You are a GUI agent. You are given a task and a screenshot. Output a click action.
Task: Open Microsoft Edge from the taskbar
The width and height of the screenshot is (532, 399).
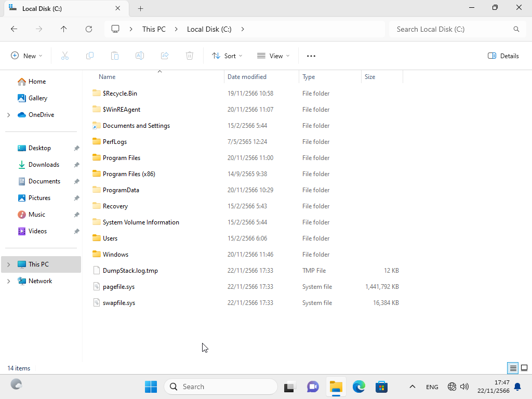(359, 387)
